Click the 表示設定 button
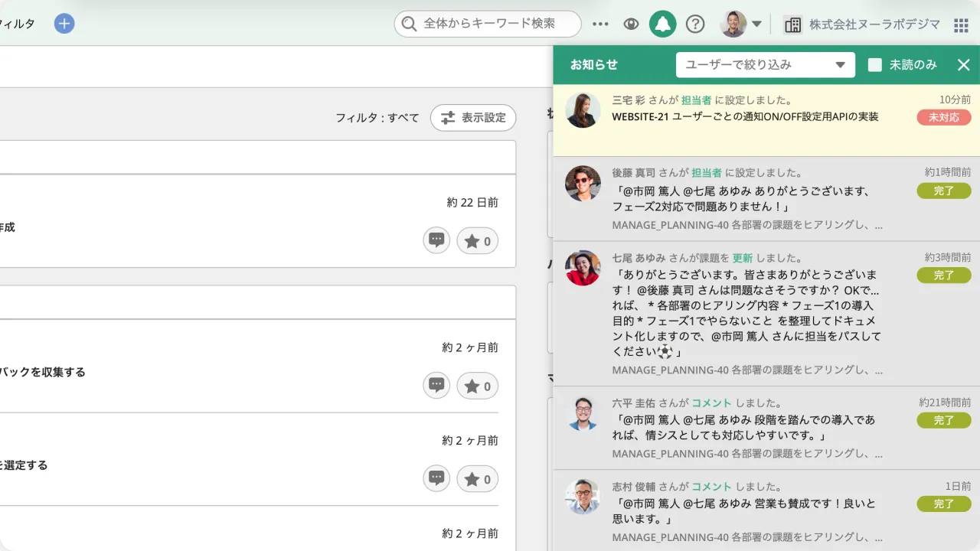 [473, 118]
